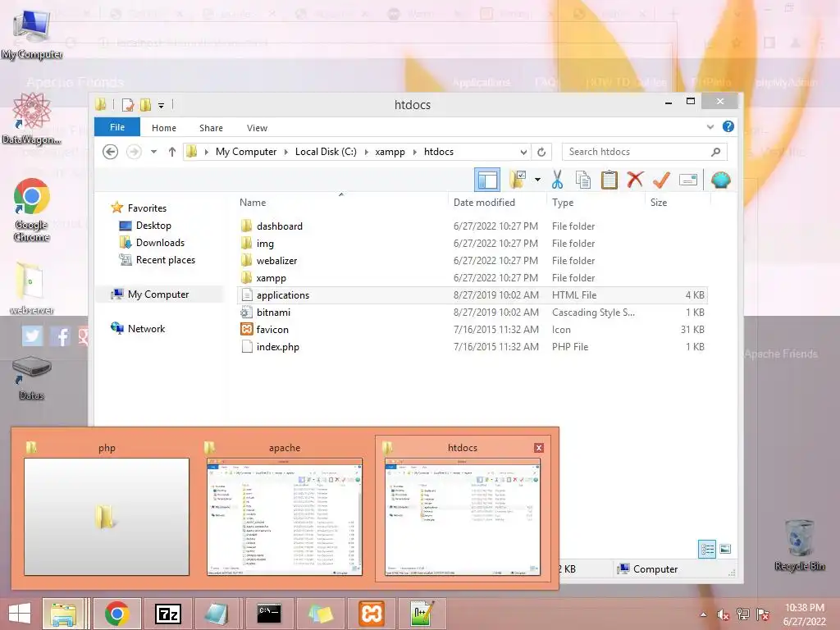Open the Home ribbon tab
Screen dimensions: 840x630
164,128
